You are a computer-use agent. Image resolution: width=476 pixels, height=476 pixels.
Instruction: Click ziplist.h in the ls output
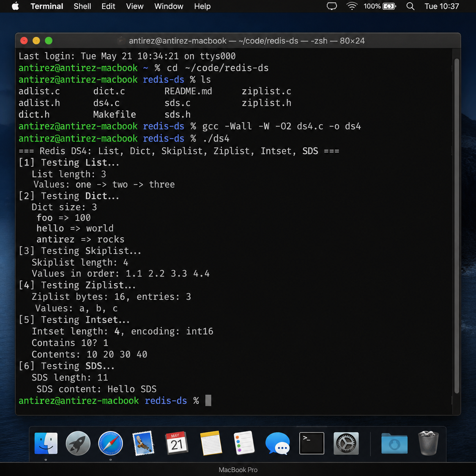tap(266, 103)
